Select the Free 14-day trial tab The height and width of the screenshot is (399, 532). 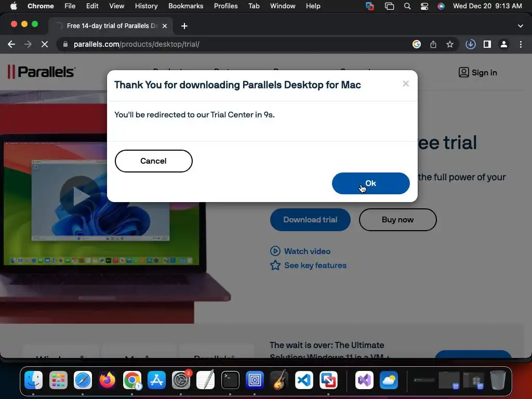(x=111, y=26)
